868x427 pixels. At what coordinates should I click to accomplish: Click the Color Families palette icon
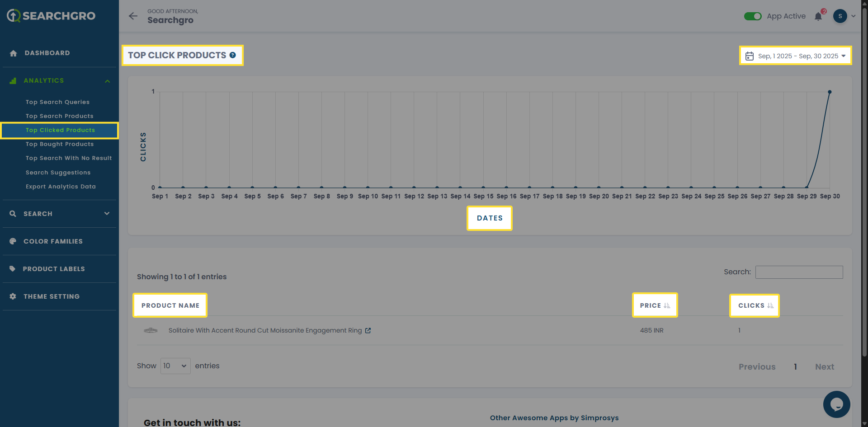(13, 241)
